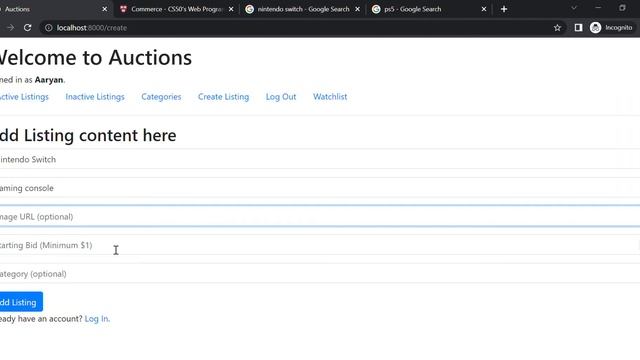Open the Active Listings link
This screenshot has width=640, height=360.
click(x=24, y=97)
